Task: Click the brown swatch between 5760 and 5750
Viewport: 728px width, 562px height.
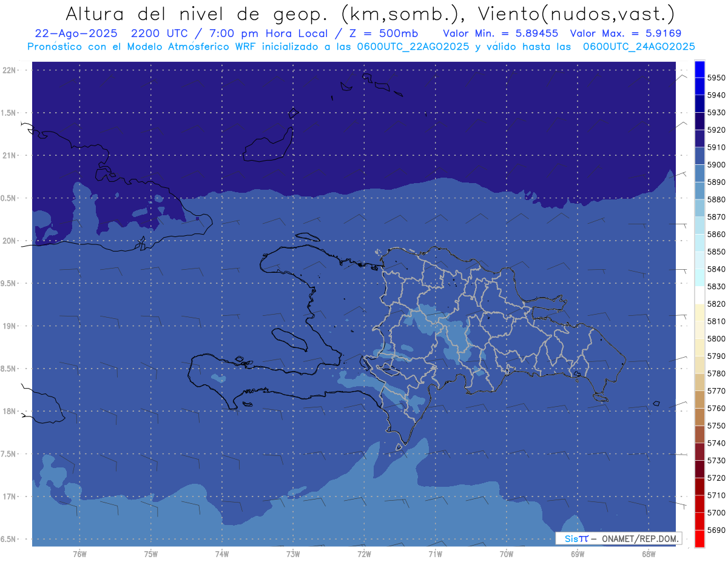Action: [699, 417]
